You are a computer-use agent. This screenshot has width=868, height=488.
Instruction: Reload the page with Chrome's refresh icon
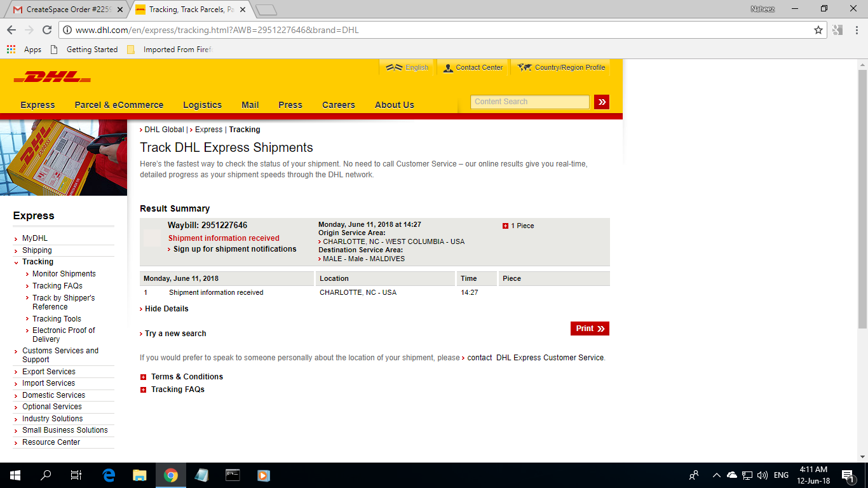pos(46,30)
